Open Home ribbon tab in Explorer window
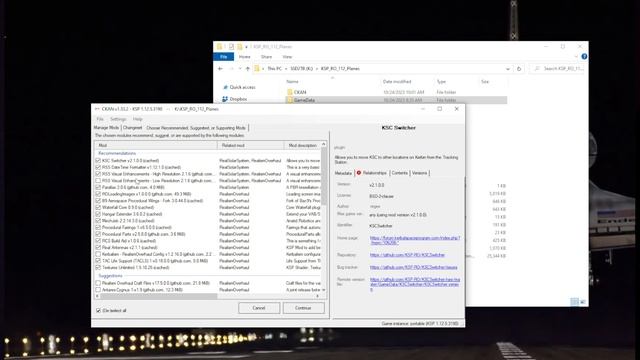This screenshot has height=360, width=640. pyautogui.click(x=244, y=57)
